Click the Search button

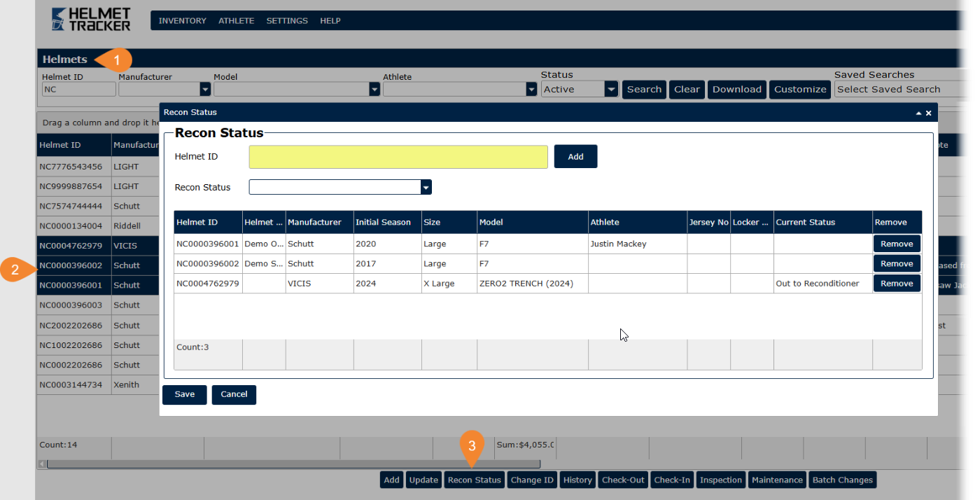point(644,90)
